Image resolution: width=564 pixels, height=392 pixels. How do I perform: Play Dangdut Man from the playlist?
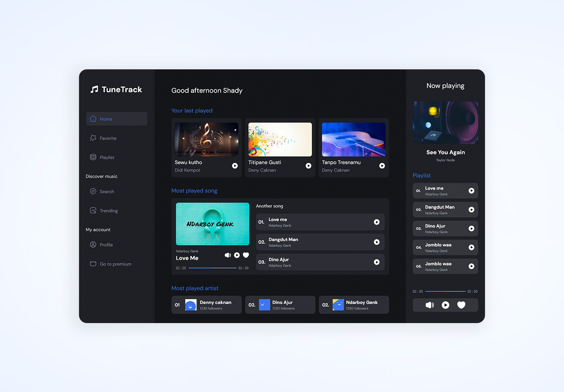click(x=471, y=209)
